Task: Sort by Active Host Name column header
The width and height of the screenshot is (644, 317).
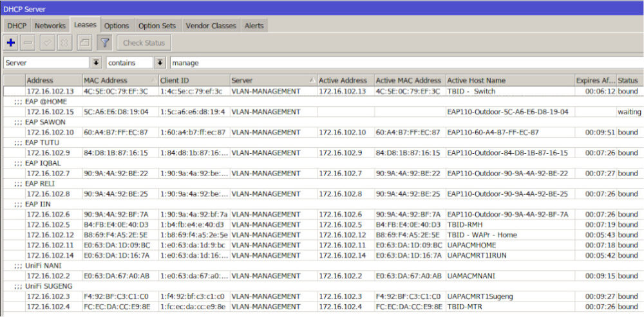Action: tap(510, 80)
